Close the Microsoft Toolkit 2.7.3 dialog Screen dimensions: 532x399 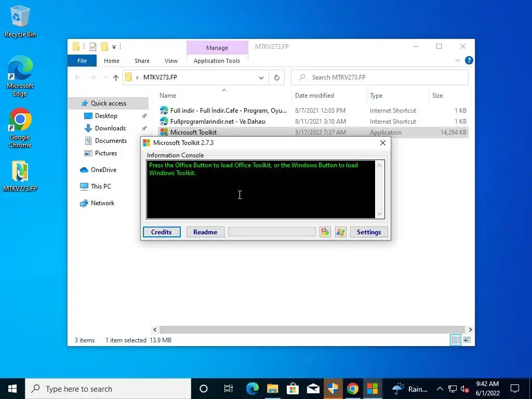(383, 143)
